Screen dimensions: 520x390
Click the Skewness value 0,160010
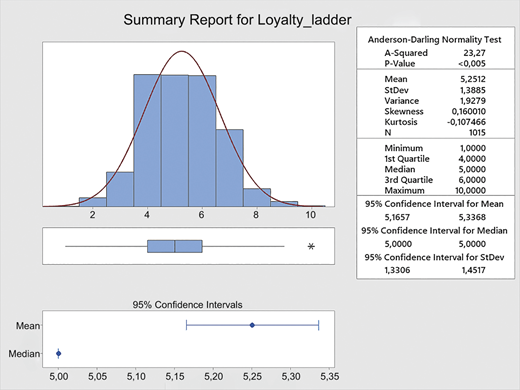tap(469, 111)
